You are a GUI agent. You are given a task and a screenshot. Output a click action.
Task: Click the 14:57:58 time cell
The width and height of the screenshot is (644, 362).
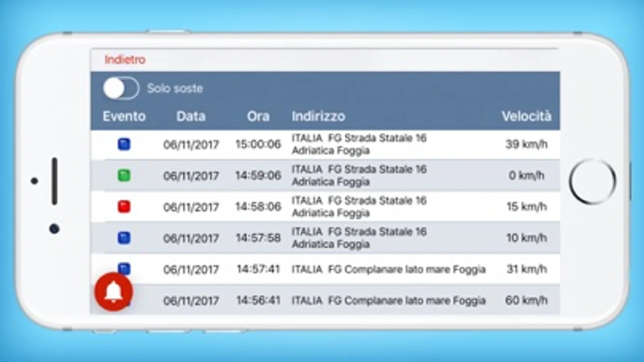pyautogui.click(x=258, y=238)
